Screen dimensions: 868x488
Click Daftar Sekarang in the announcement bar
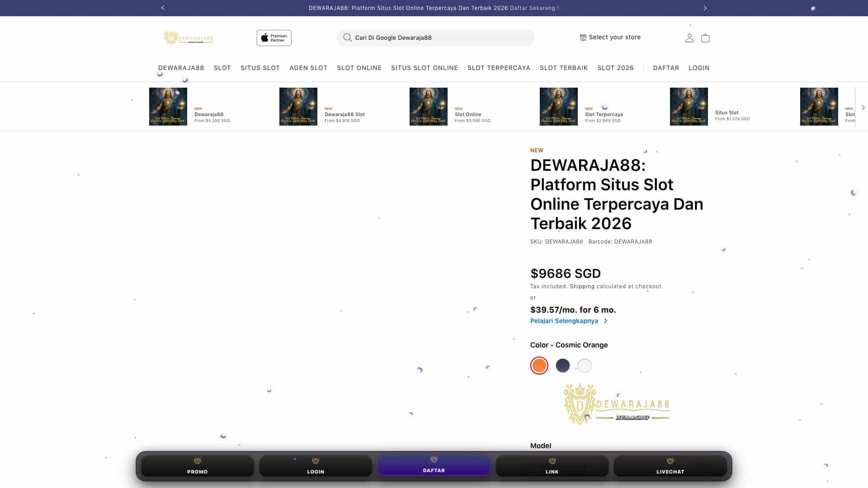click(534, 8)
